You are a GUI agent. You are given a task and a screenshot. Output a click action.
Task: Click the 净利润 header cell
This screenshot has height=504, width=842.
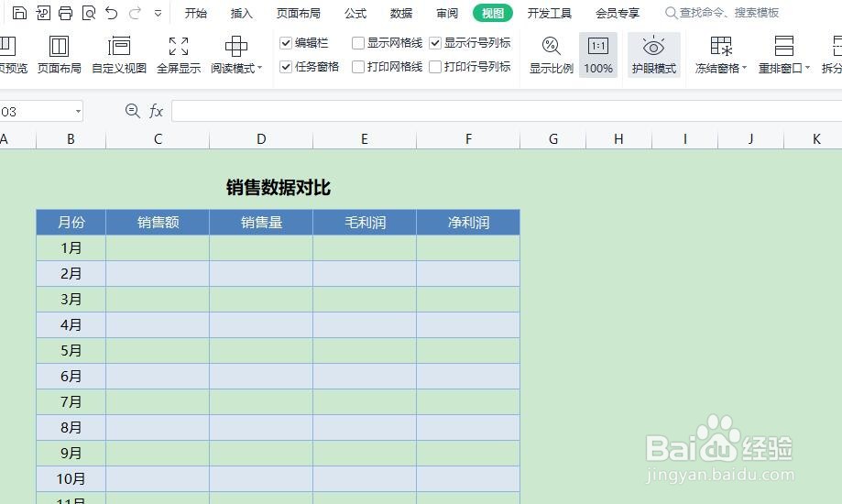point(468,223)
